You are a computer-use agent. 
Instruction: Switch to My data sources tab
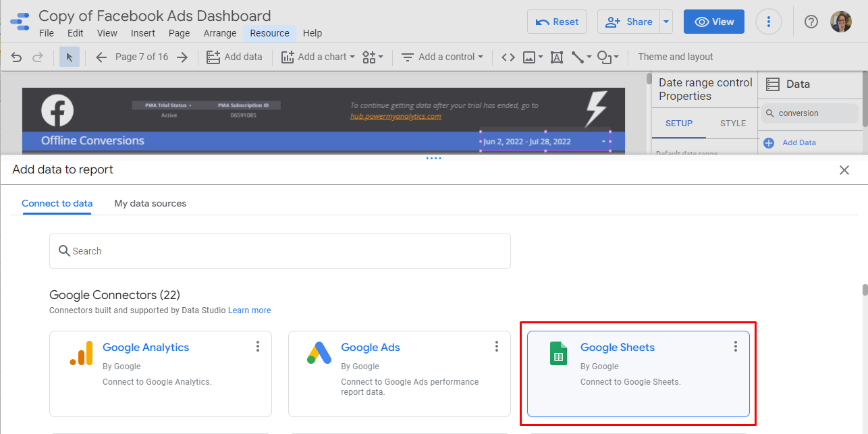click(150, 203)
